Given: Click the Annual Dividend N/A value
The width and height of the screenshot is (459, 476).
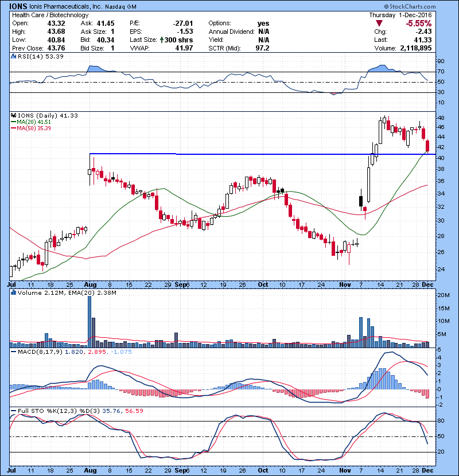Looking at the screenshot, I should click(x=264, y=32).
